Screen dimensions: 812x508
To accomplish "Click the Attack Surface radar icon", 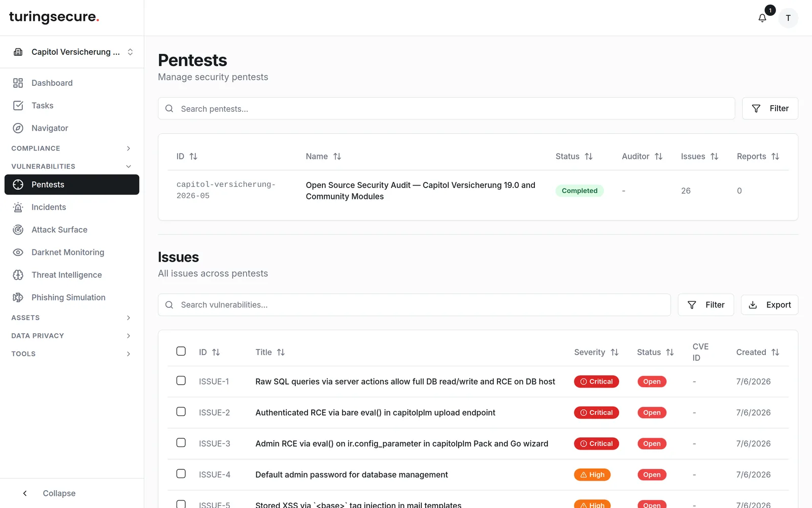I will (x=18, y=230).
